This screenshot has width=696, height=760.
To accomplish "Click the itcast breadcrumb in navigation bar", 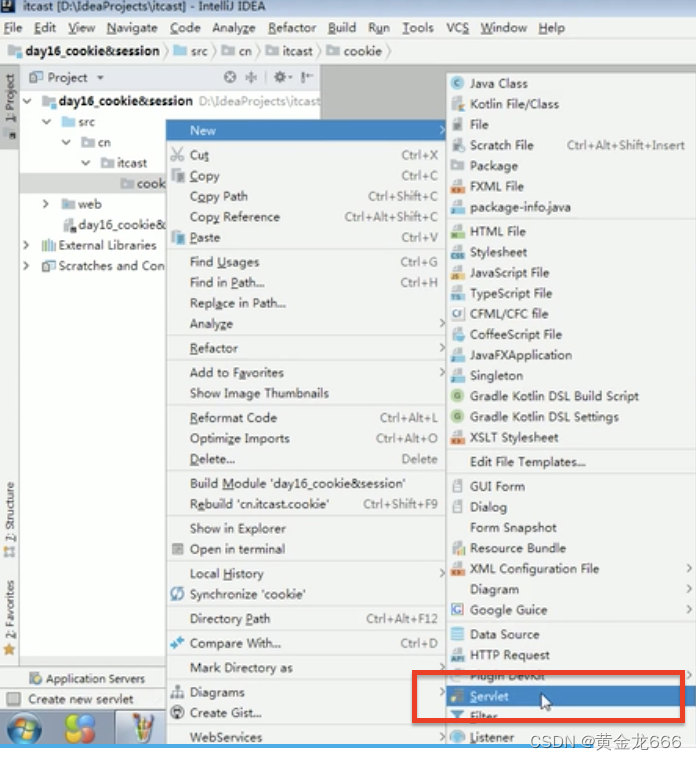I will pos(290,51).
